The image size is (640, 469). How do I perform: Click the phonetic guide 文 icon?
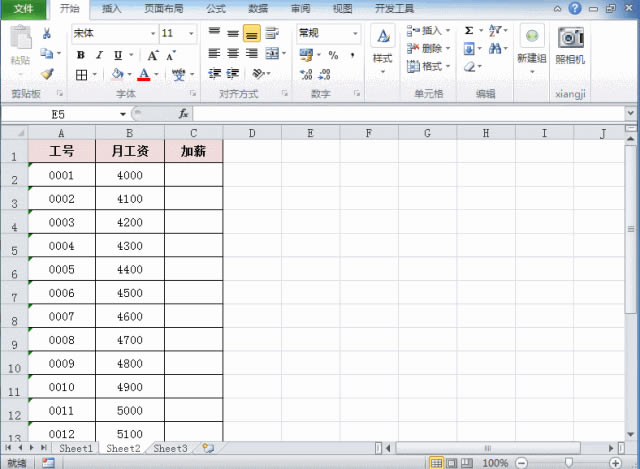tap(178, 74)
